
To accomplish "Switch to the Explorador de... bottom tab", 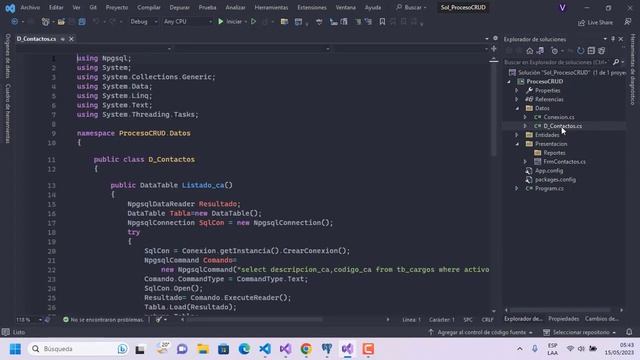I will tap(523, 319).
